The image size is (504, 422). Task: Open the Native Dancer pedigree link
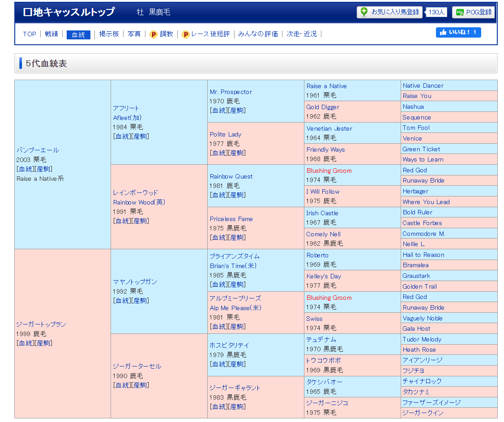pyautogui.click(x=423, y=85)
